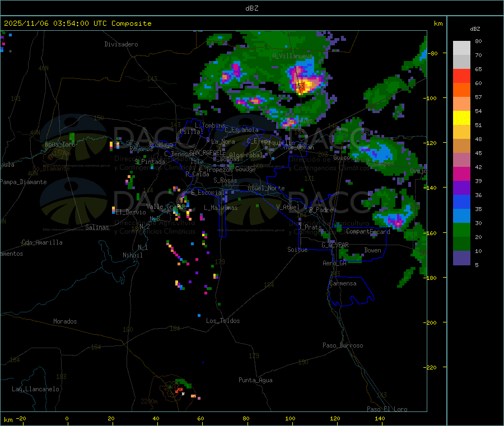Pick the magenta 42 dBZ legend swatch

pos(461,174)
